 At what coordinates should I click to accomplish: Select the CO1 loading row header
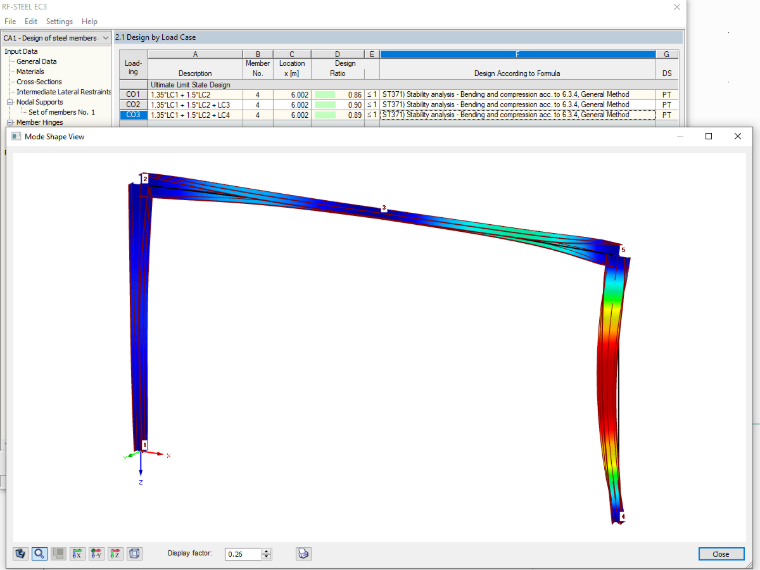pos(133,95)
